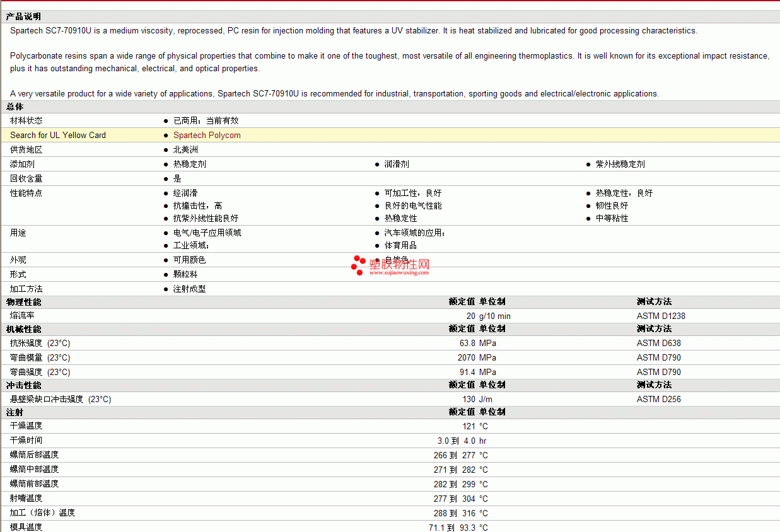Click the 'Search for UL Yellow Card' label

[58, 135]
